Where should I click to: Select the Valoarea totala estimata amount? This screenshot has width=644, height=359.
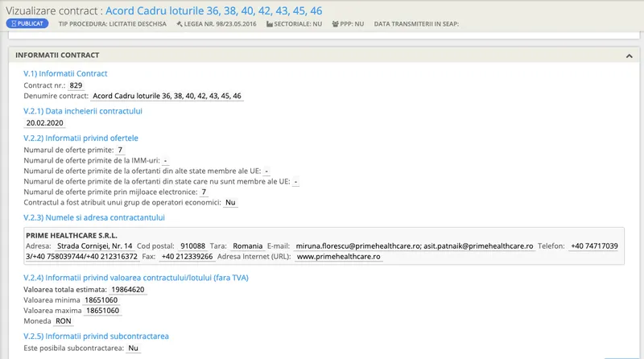[128, 289]
